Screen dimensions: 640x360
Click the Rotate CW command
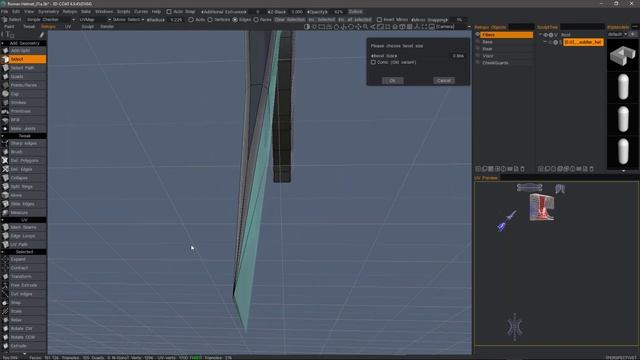coord(24,329)
